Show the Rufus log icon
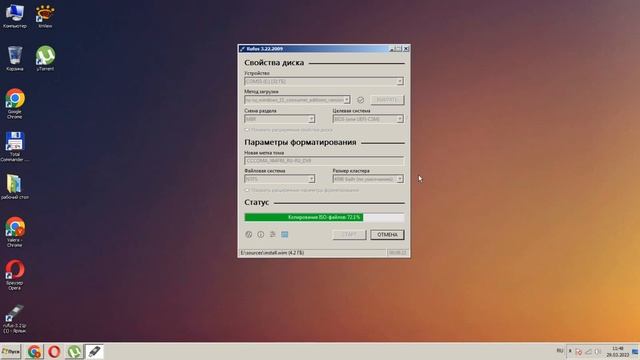 point(284,234)
